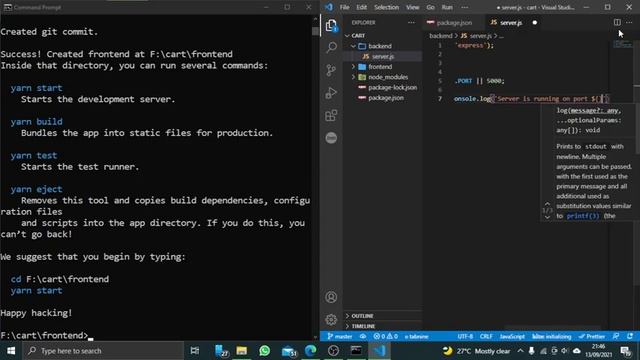Click the Command Prompt window title icon
This screenshot has width=640, height=360.
pos(7,7)
